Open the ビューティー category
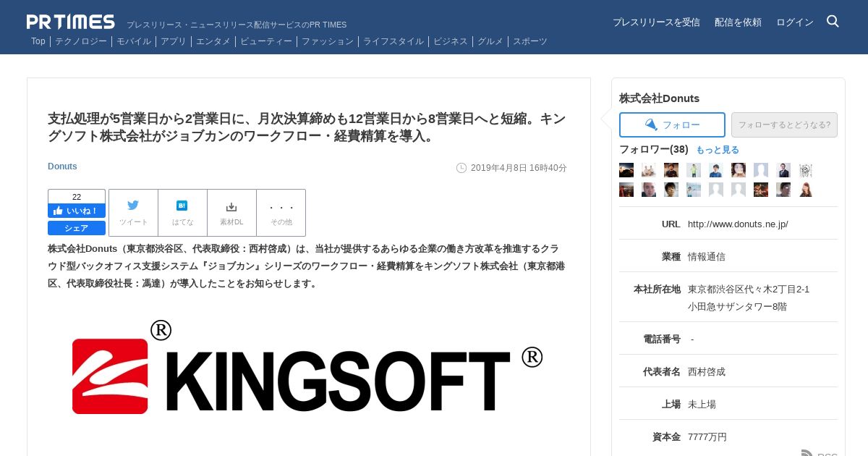 266,41
